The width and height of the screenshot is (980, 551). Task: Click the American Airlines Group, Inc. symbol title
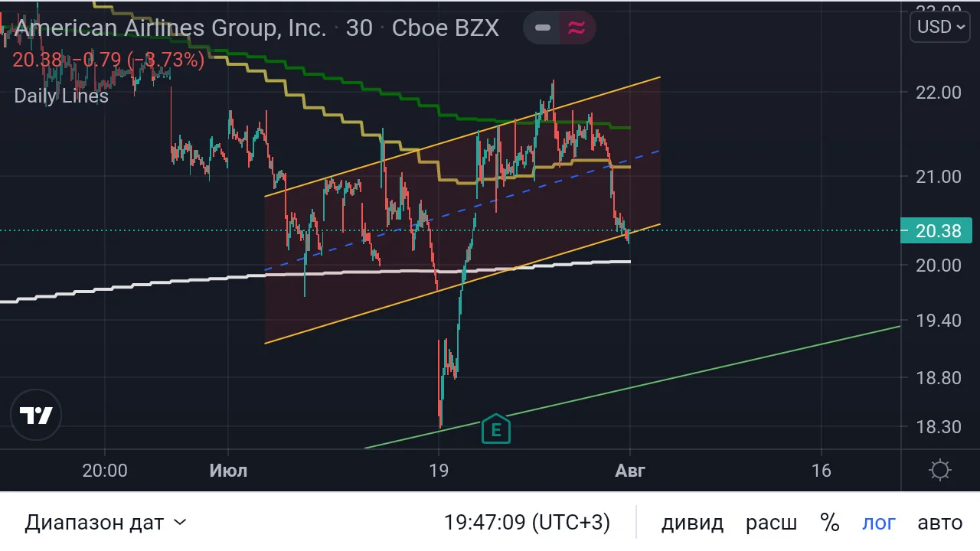[x=171, y=28]
